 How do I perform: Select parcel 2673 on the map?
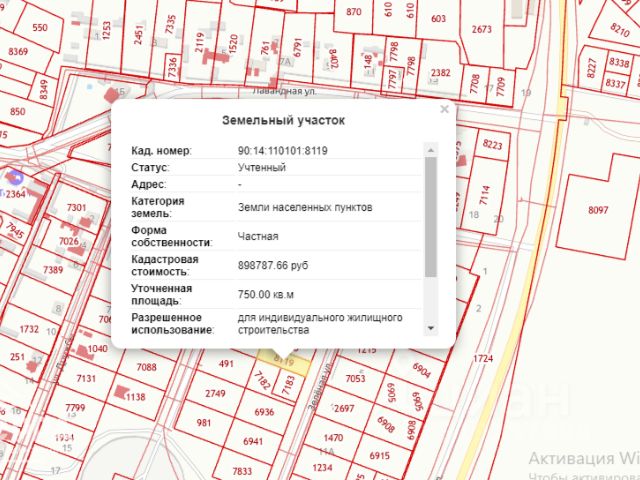(482, 29)
